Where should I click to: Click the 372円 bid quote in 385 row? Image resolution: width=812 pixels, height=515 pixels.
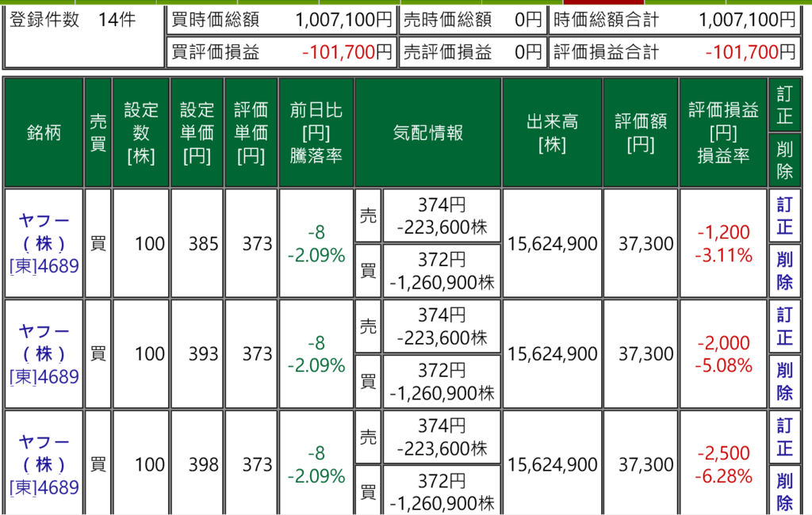pyautogui.click(x=442, y=271)
